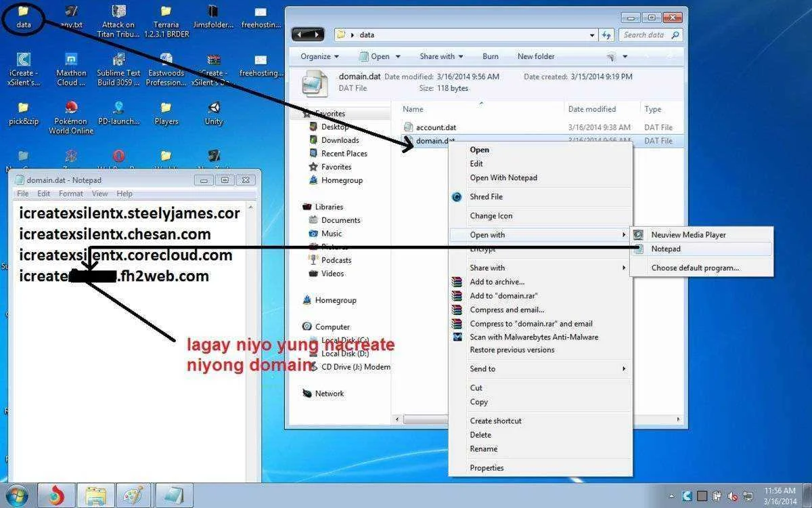Open the data folder on the desktop

pyautogui.click(x=24, y=16)
